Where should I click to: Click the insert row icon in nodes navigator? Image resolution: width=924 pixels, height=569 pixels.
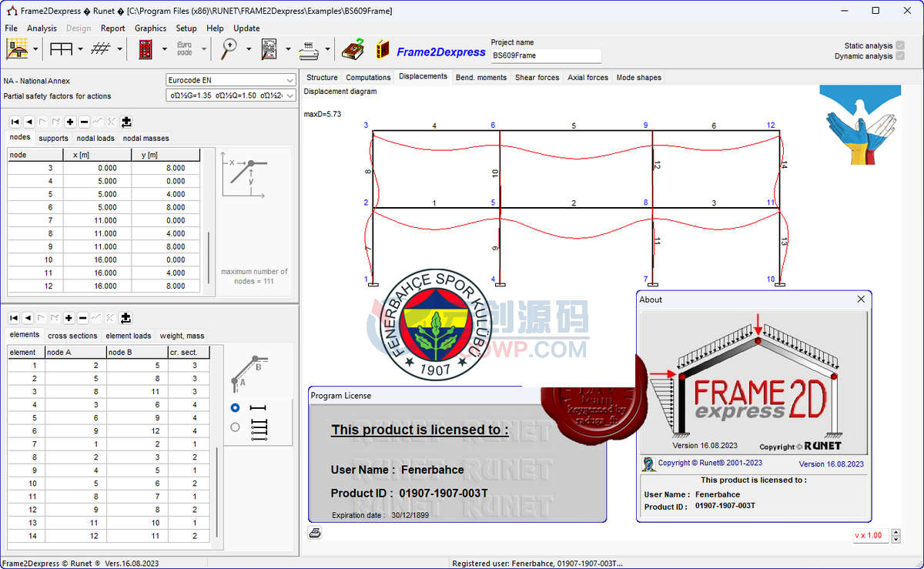pyautogui.click(x=126, y=122)
